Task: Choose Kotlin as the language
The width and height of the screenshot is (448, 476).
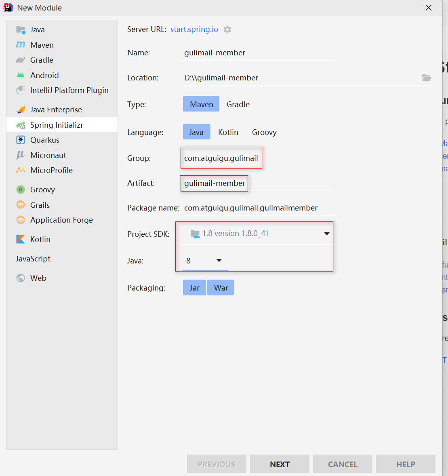Action: pyautogui.click(x=228, y=132)
